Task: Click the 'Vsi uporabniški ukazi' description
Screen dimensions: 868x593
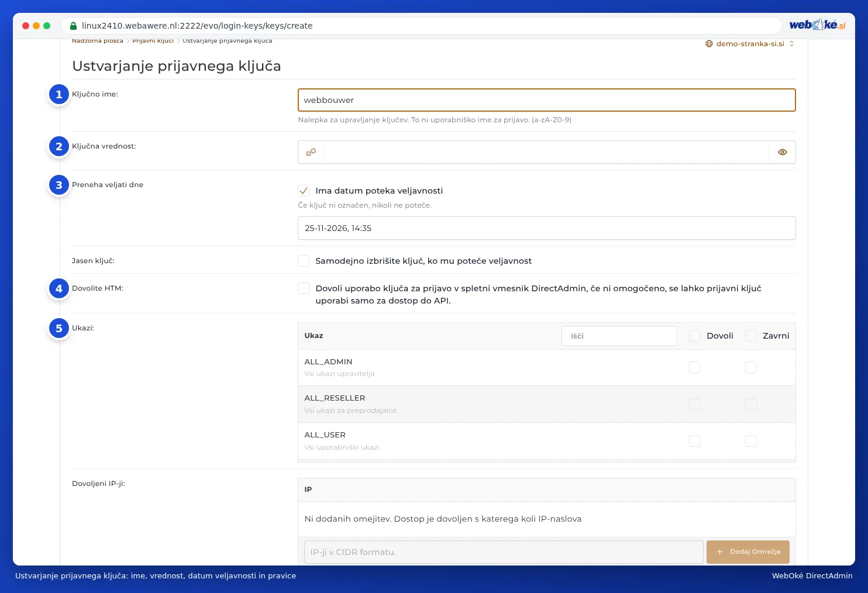Action: coord(342,447)
